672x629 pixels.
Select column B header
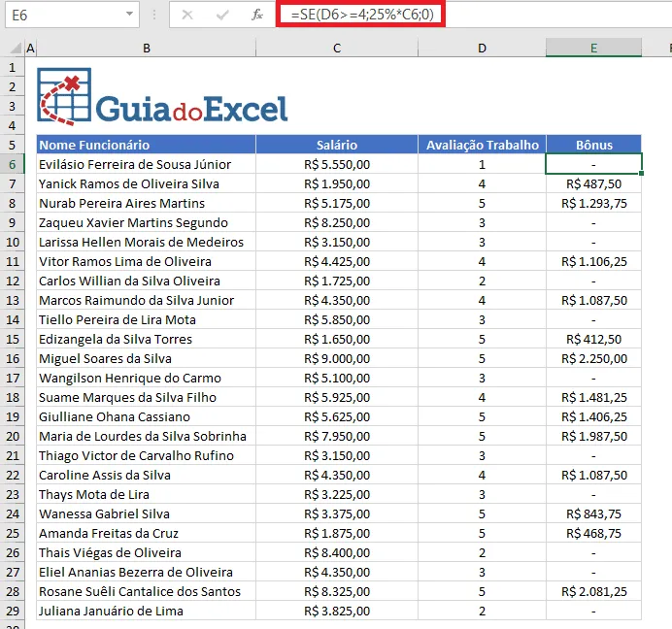[x=146, y=48]
